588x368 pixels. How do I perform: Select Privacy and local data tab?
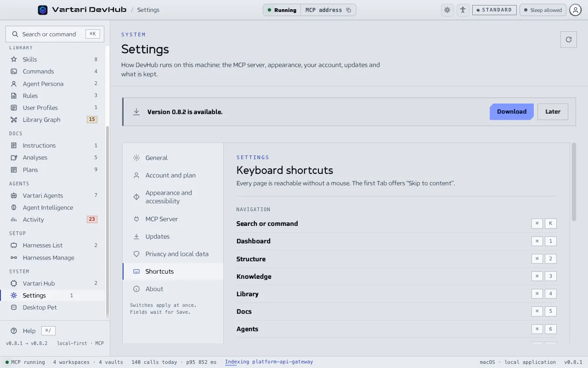173,254
